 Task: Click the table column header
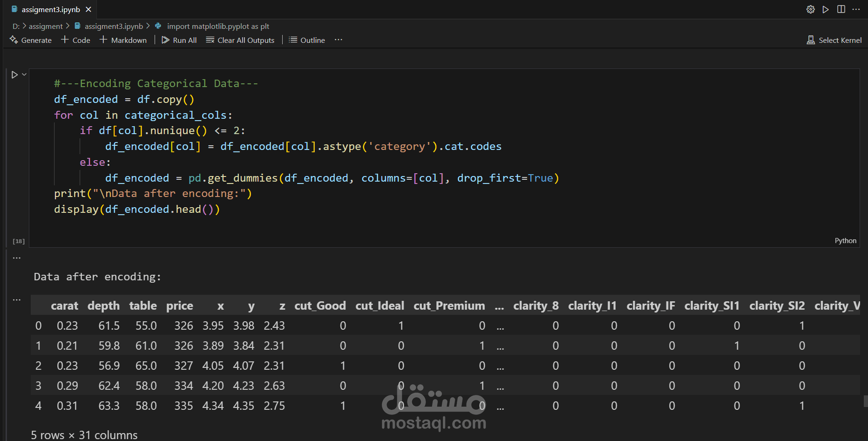pyautogui.click(x=143, y=305)
